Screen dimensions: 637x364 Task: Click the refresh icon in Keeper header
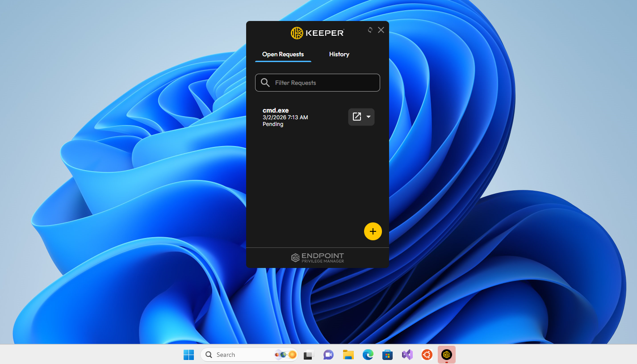point(370,30)
